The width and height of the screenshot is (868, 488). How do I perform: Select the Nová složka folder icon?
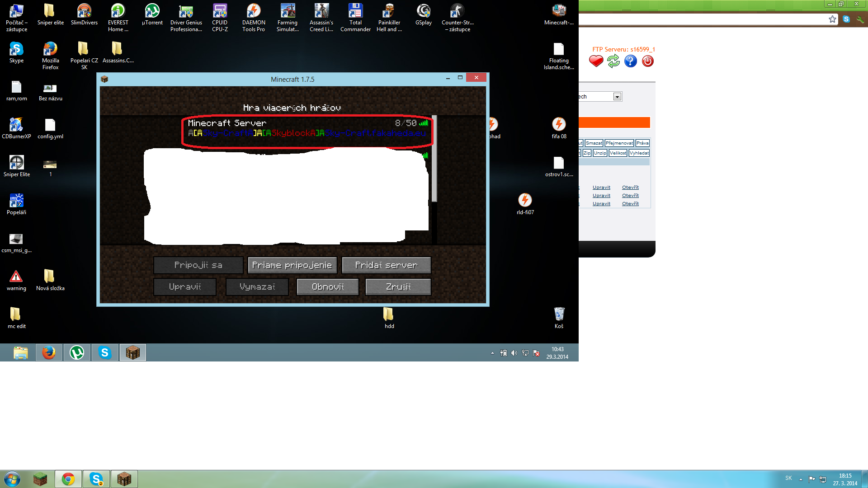point(50,280)
